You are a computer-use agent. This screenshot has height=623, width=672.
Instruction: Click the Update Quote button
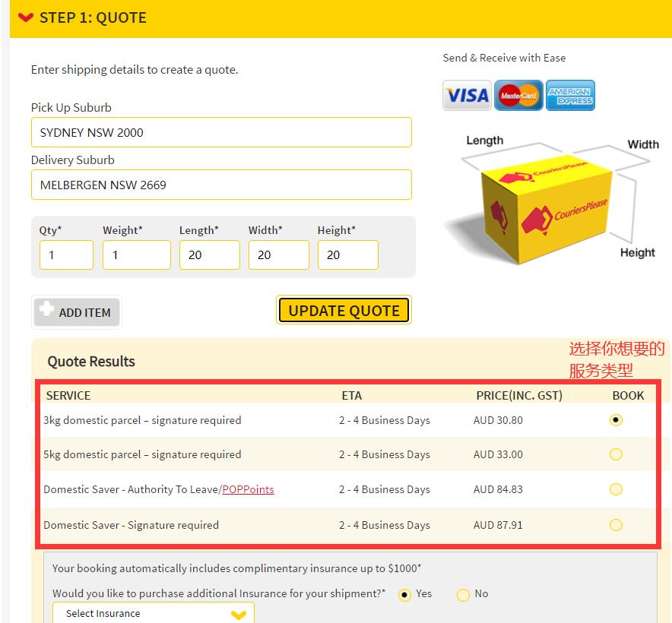344,310
